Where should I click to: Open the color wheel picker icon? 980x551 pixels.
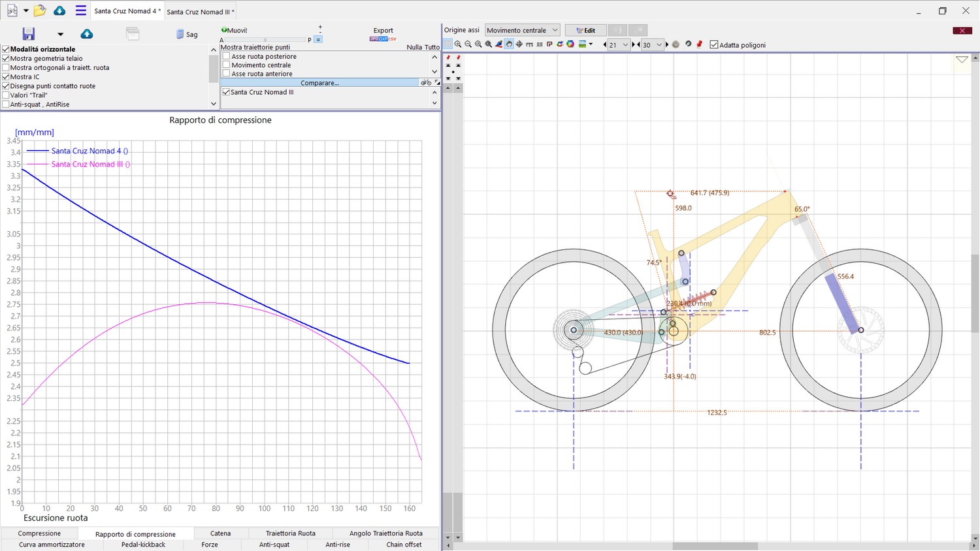pos(570,44)
